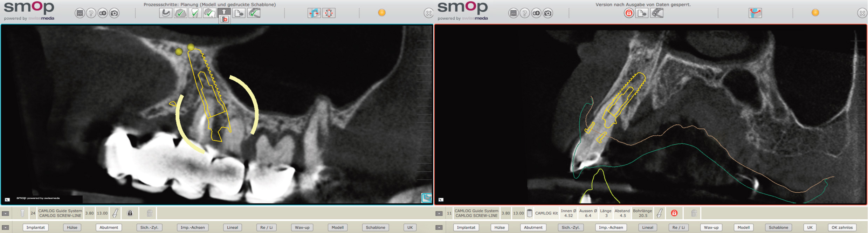
Task: Take a screenshot with the left panel's camera icon
Action: [x=114, y=13]
